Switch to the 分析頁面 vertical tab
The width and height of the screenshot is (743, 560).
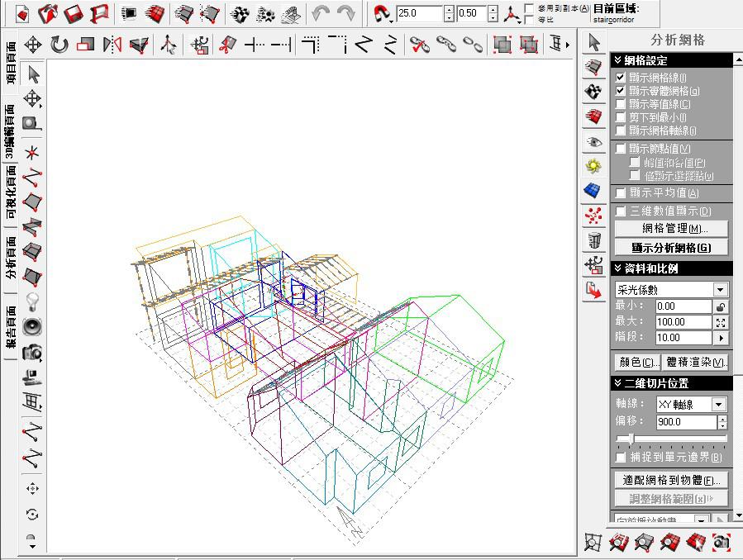[10, 259]
